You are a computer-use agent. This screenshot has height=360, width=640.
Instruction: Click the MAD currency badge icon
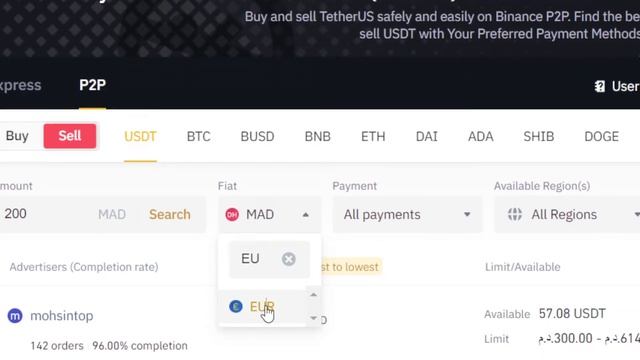[232, 215]
